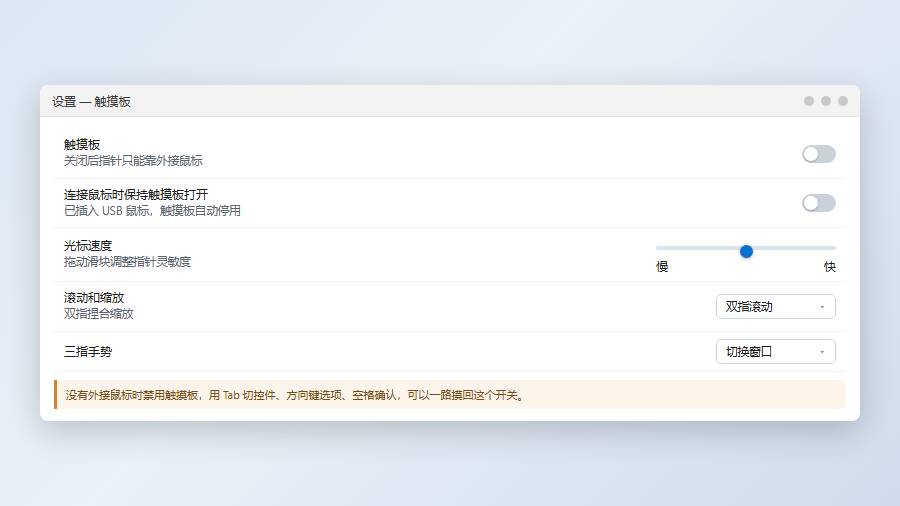The height and width of the screenshot is (506, 900).
Task: Open the 切换窗口 gesture dropdown
Action: (775, 352)
